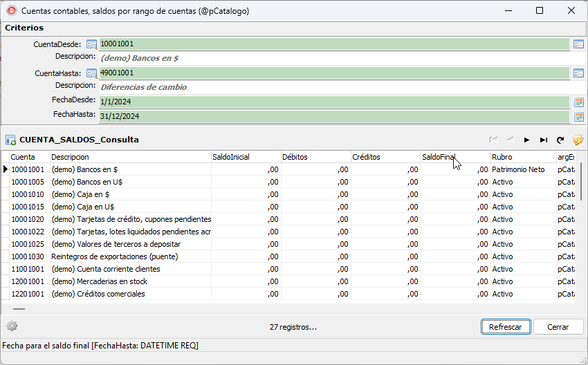
Task: Open lookup icon beside CuentaHasta label
Action: [91, 73]
